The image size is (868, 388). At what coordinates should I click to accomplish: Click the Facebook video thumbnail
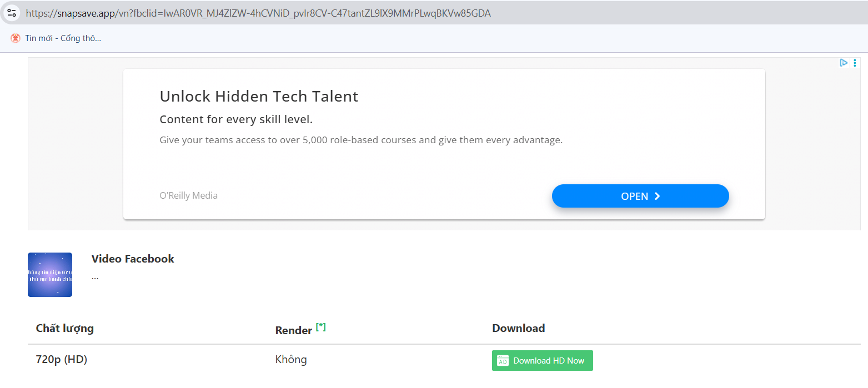[50, 275]
